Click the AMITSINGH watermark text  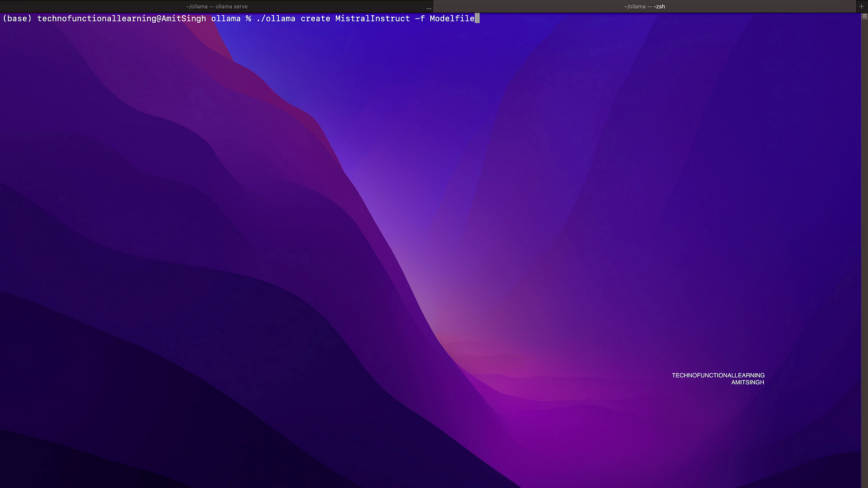pos(747,382)
